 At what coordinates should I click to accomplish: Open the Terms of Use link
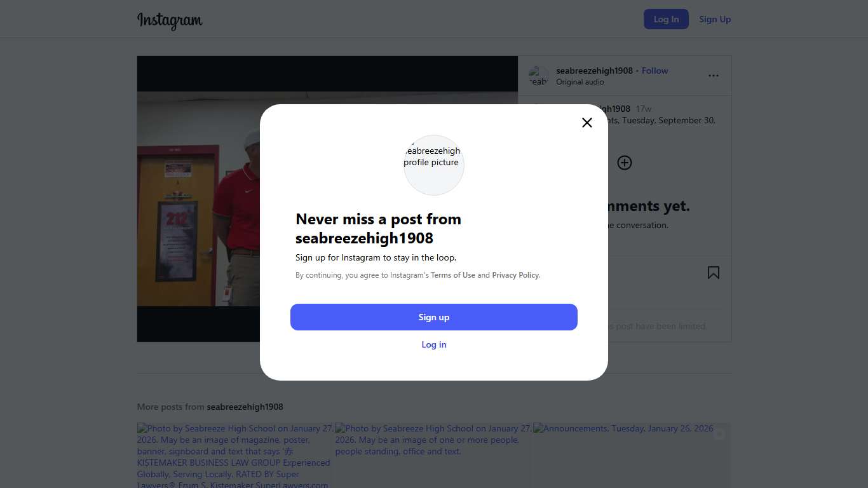(452, 275)
